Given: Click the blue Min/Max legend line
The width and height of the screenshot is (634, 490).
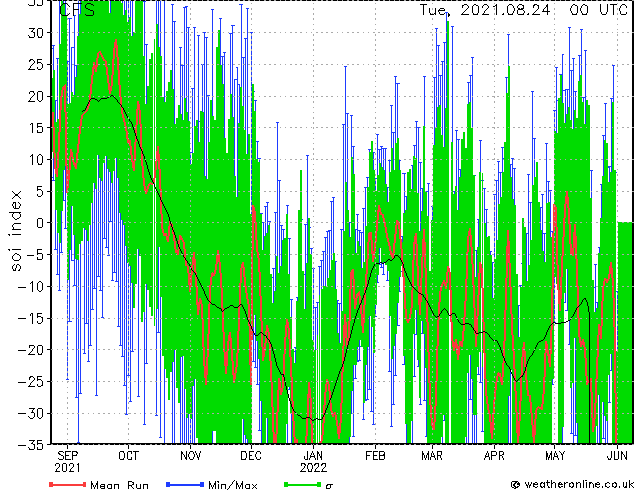Looking at the screenshot, I should tap(185, 484).
